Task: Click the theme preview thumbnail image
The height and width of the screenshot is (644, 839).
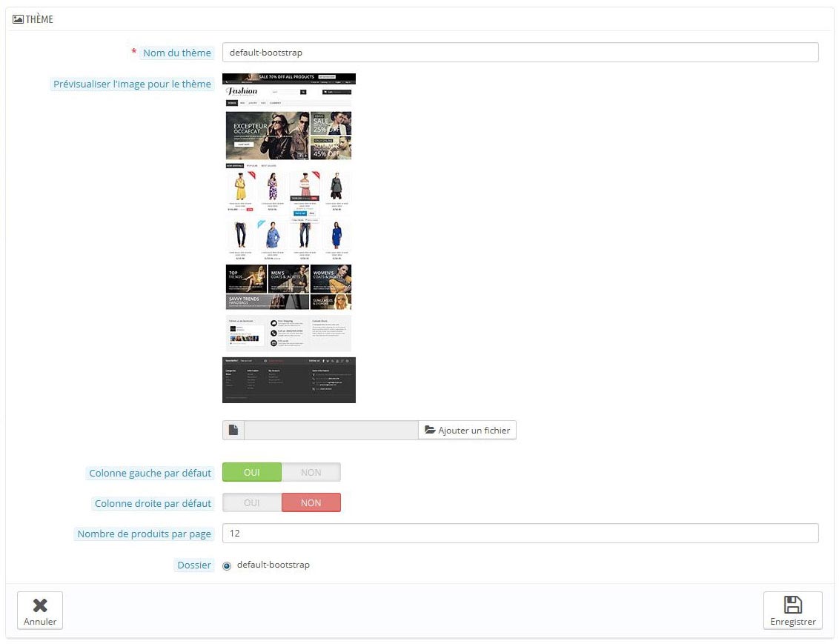Action: [x=289, y=238]
